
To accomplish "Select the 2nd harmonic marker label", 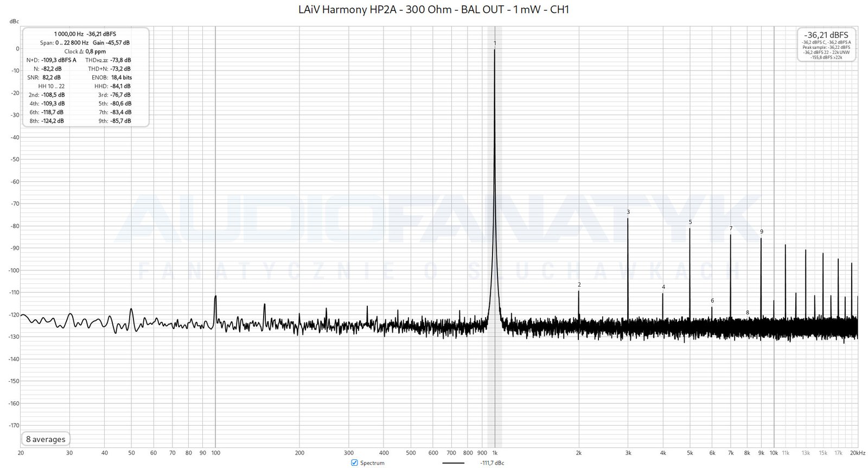I will point(579,284).
